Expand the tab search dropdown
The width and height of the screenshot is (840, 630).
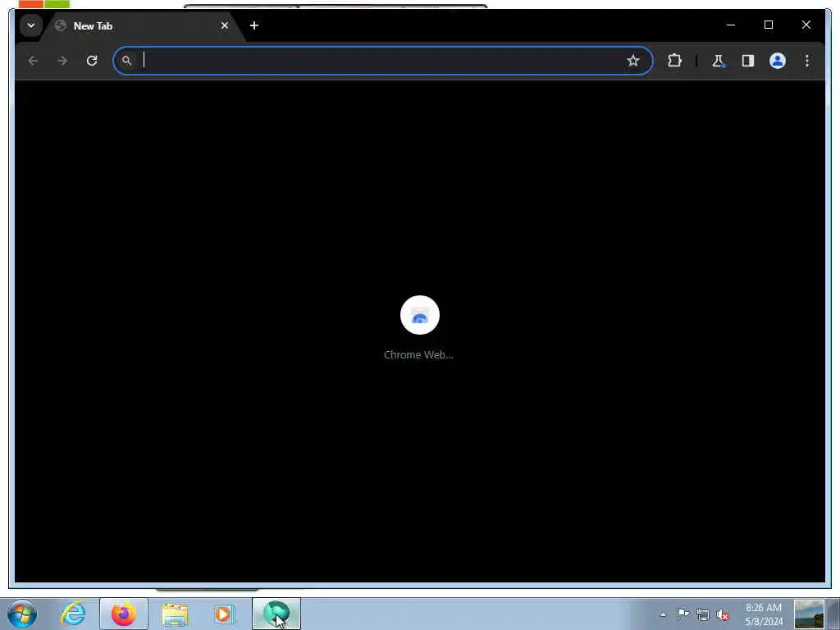[x=31, y=25]
